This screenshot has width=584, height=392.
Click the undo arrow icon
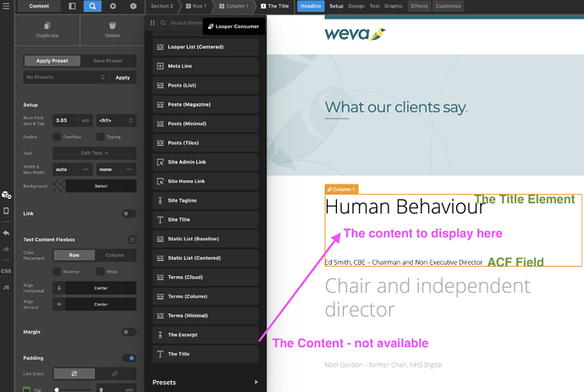click(6, 233)
